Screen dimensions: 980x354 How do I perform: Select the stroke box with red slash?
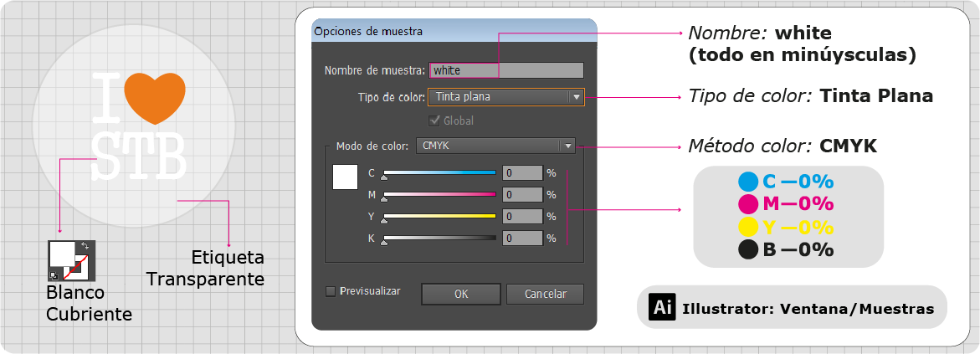pos(78,266)
